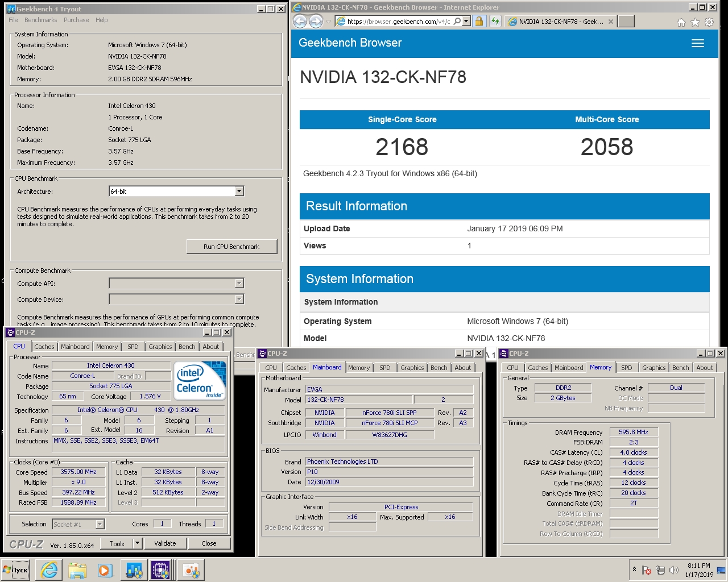
Task: Switch to Bench tab in left CPU-Z window
Action: pos(187,347)
